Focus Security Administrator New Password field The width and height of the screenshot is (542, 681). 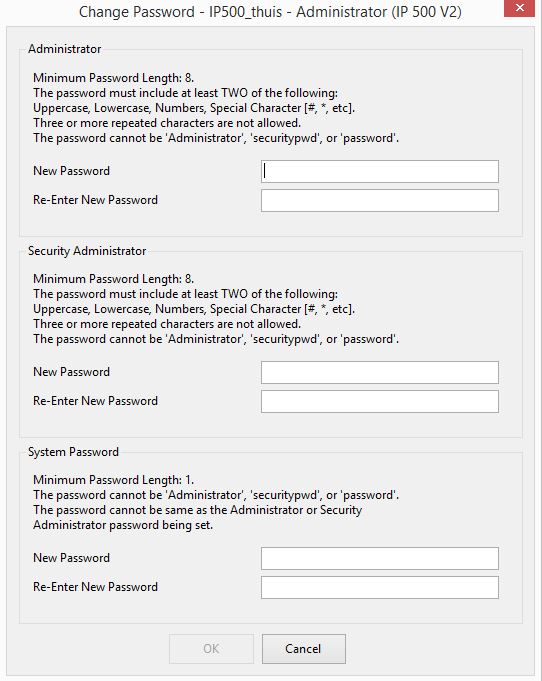click(x=380, y=373)
